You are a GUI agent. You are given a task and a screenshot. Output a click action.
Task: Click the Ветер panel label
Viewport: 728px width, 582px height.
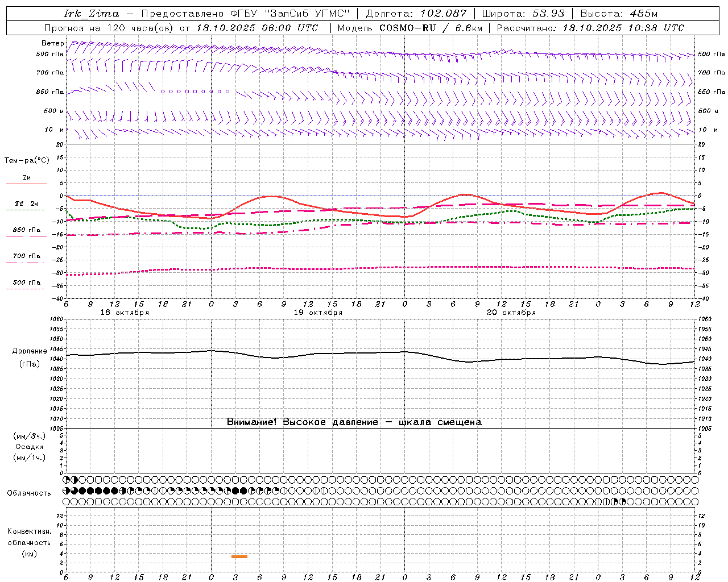pyautogui.click(x=52, y=43)
